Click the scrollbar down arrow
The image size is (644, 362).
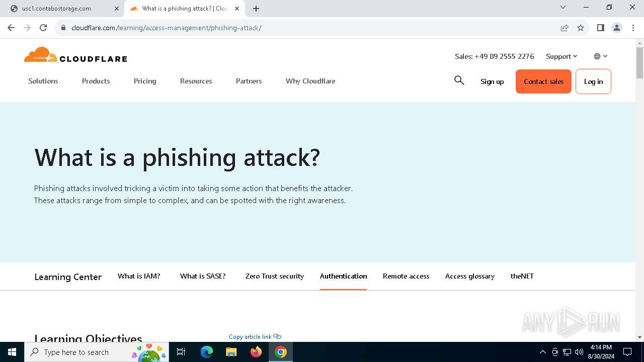pos(639,337)
